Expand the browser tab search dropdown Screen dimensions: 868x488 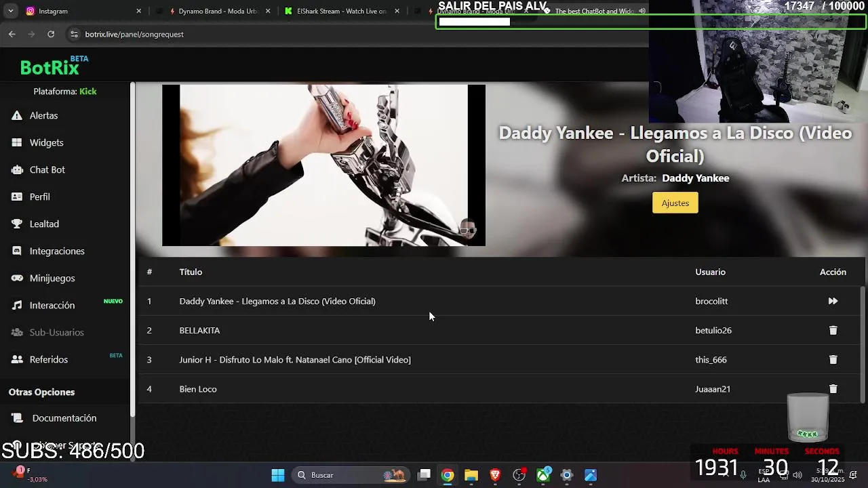[x=10, y=11]
